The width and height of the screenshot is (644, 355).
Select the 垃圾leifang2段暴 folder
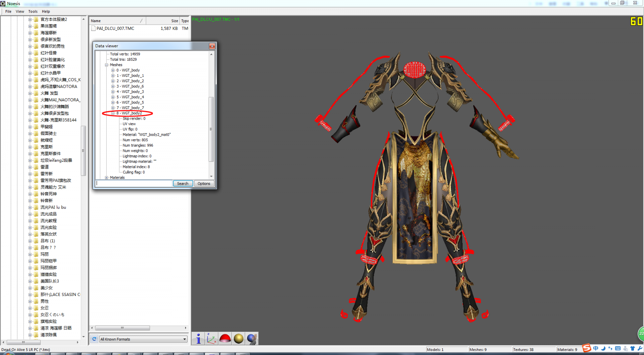(x=56, y=161)
